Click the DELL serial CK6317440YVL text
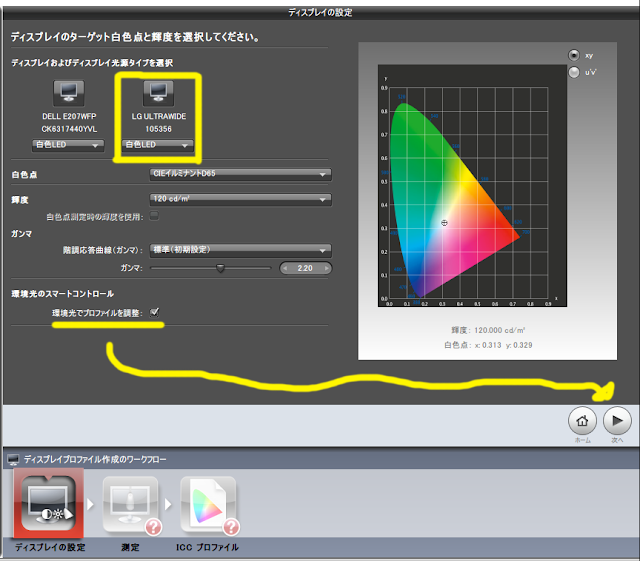 click(69, 129)
